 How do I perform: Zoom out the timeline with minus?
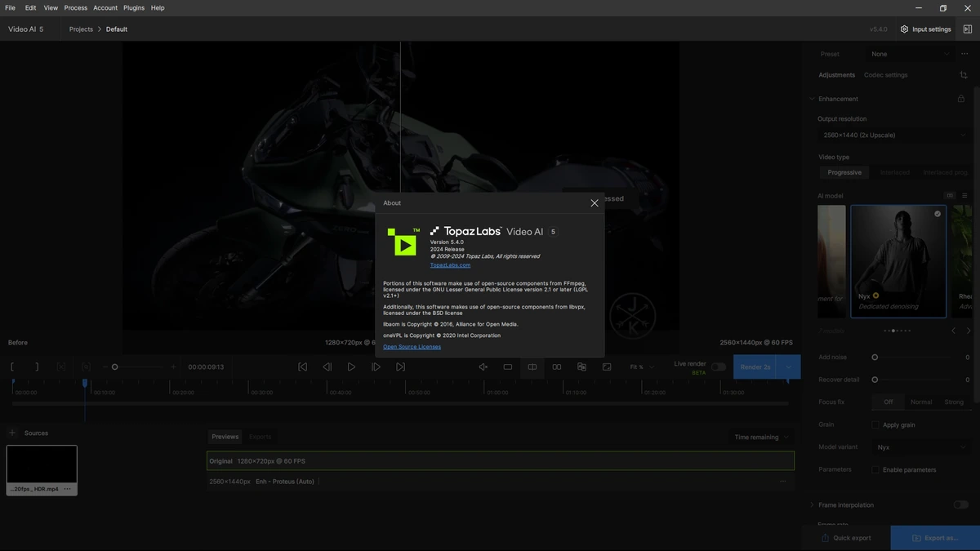(106, 367)
